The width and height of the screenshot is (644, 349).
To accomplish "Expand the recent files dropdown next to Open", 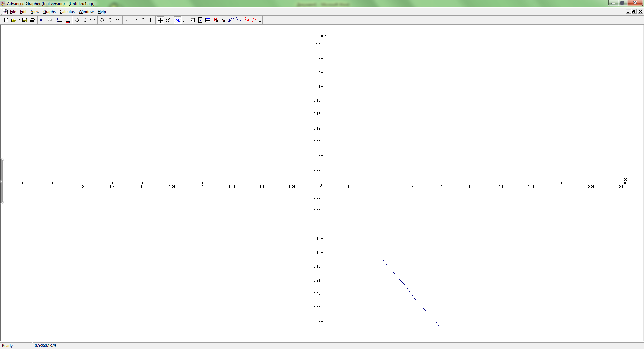I will pos(19,20).
